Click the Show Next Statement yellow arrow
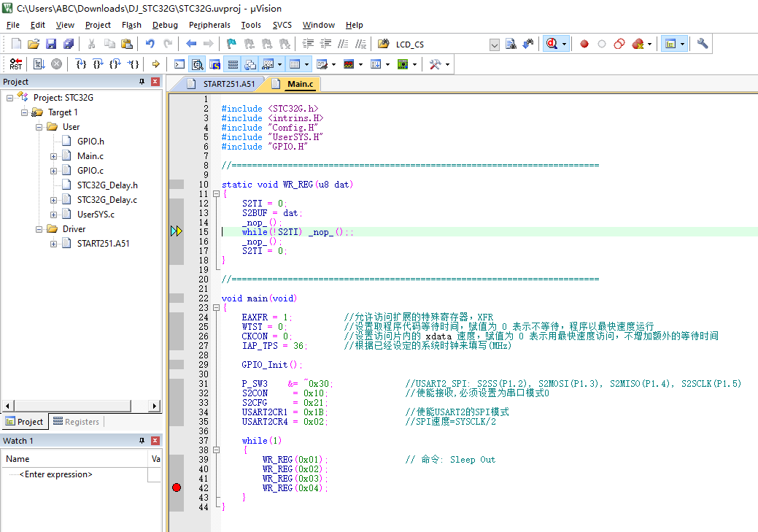 tap(155, 64)
